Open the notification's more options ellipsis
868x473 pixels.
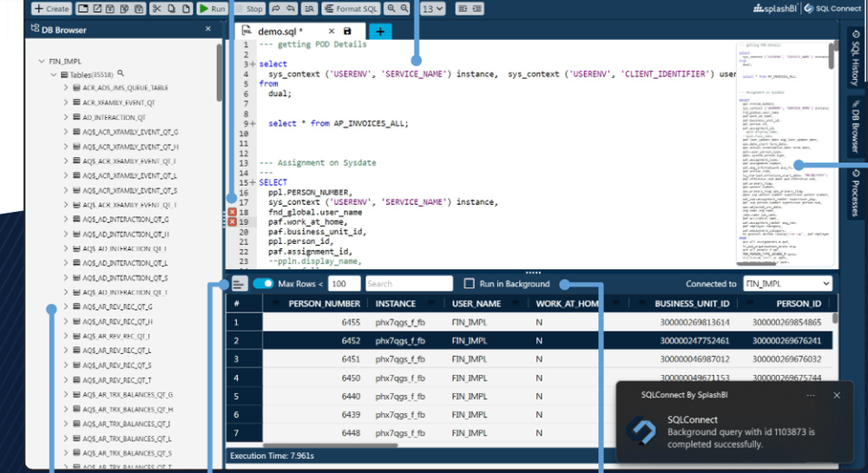[811, 395]
